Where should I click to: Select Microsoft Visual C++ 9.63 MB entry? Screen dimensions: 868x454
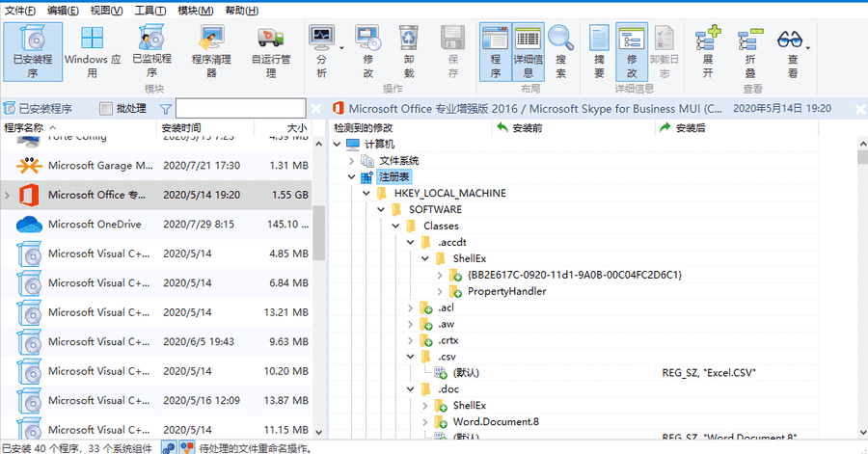pyautogui.click(x=156, y=341)
